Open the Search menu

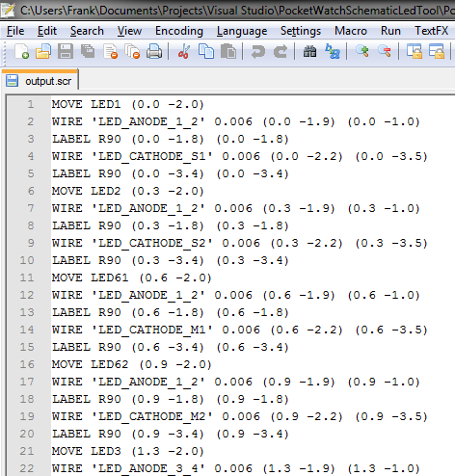[87, 31]
